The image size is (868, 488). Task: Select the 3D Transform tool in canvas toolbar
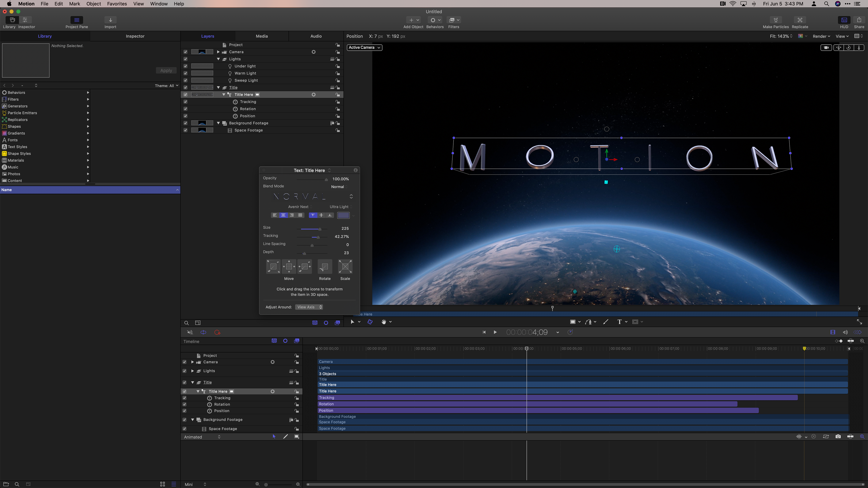[370, 322]
